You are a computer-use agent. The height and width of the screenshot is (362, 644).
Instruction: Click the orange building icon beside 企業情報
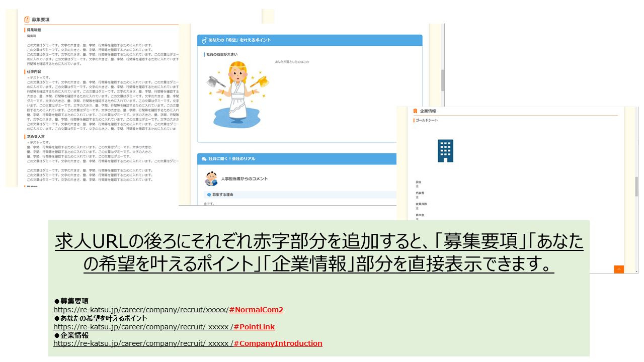click(415, 111)
